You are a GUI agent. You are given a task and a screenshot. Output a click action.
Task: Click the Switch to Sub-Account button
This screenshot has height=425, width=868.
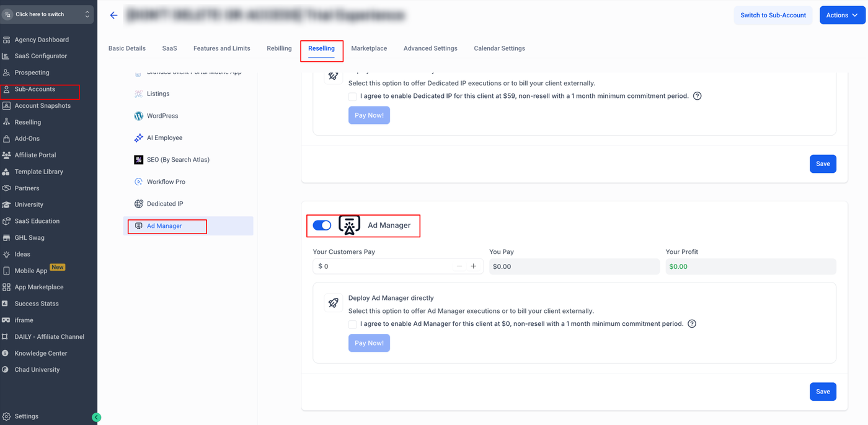(773, 15)
